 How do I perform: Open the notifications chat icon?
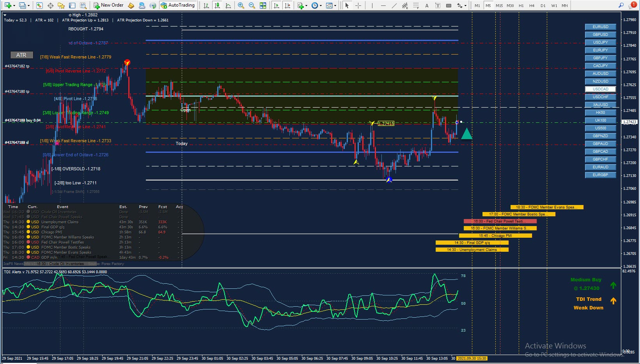(x=633, y=5)
